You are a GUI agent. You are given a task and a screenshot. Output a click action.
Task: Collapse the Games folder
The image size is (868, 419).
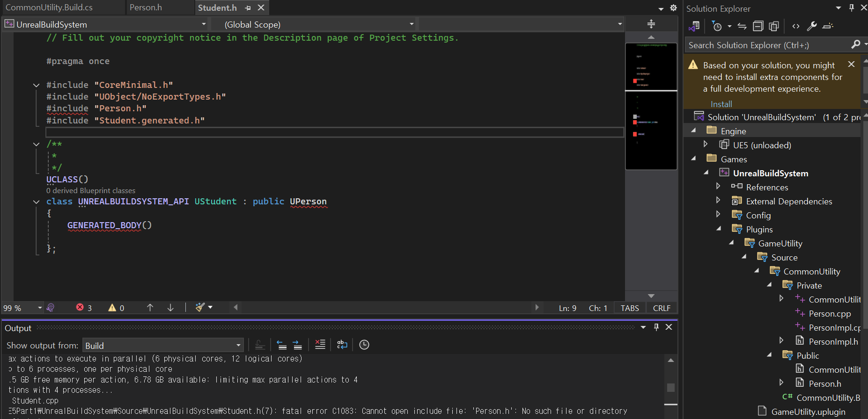pos(694,159)
